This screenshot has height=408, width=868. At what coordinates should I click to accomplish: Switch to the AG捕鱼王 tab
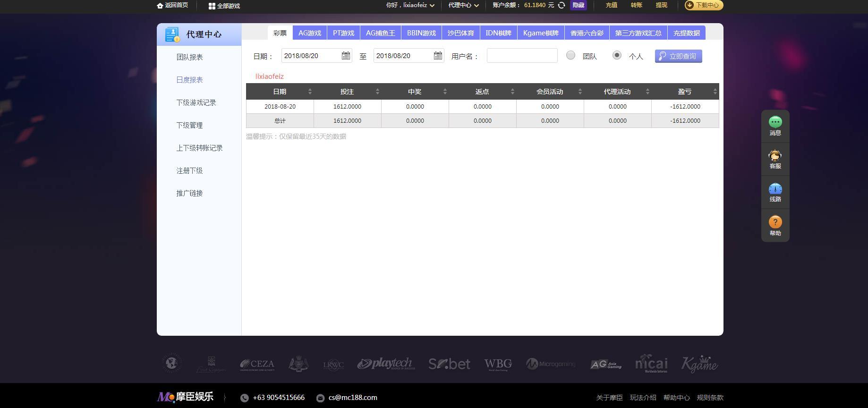coord(381,33)
